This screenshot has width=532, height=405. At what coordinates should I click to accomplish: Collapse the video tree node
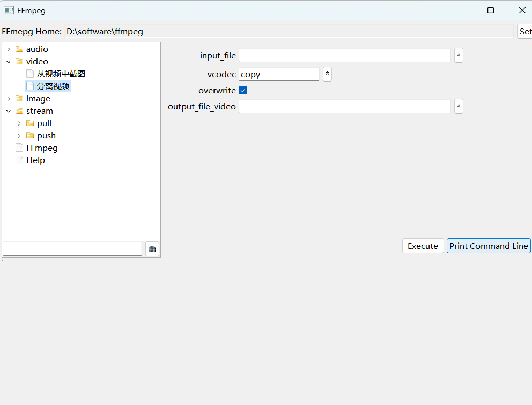point(9,62)
